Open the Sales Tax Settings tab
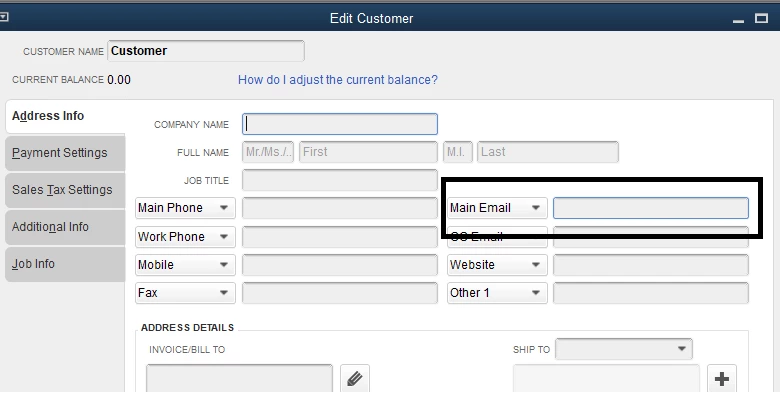The width and height of the screenshot is (780, 393). point(65,190)
